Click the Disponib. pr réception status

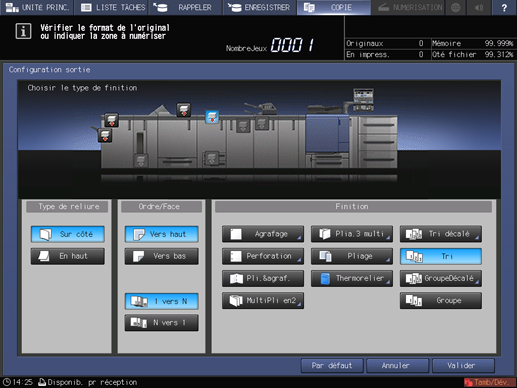[88, 382]
